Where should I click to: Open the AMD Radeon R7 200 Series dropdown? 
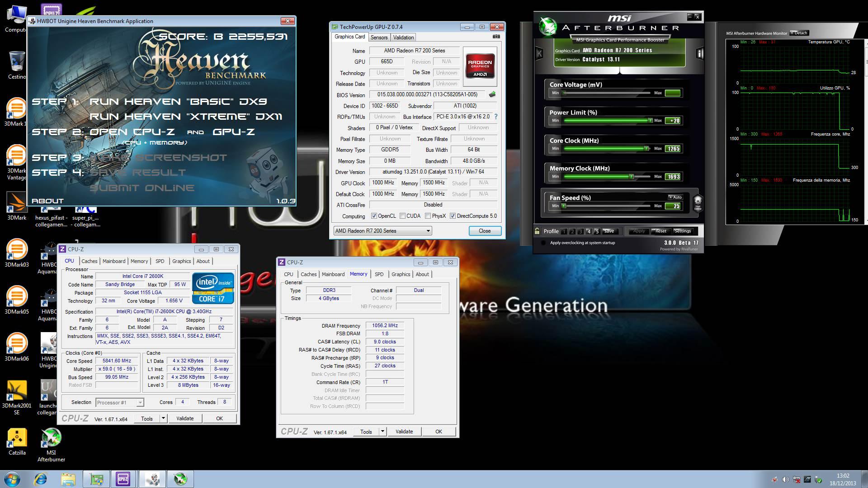coord(382,231)
